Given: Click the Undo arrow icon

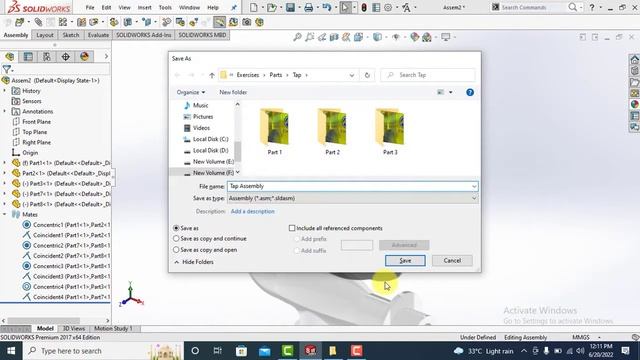Looking at the screenshot, I should coord(327,7).
